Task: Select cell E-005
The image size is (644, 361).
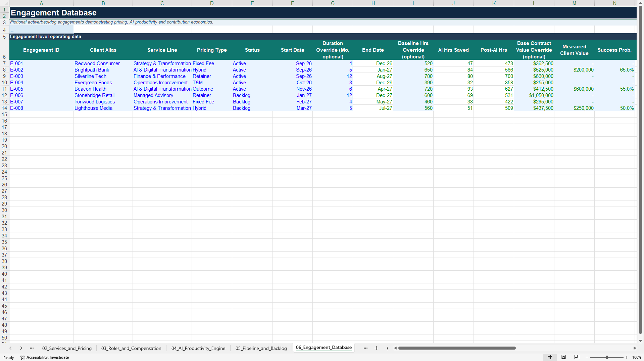Action: point(41,89)
